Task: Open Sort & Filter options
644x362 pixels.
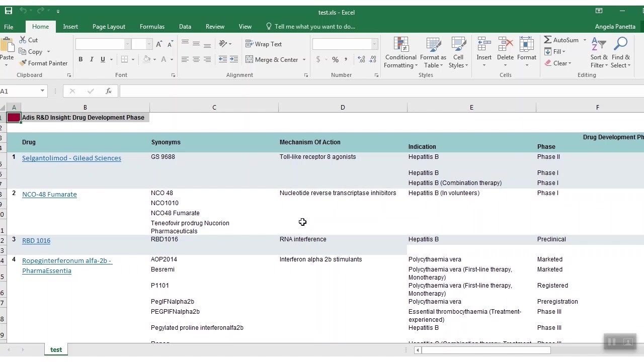Action: pos(599,52)
